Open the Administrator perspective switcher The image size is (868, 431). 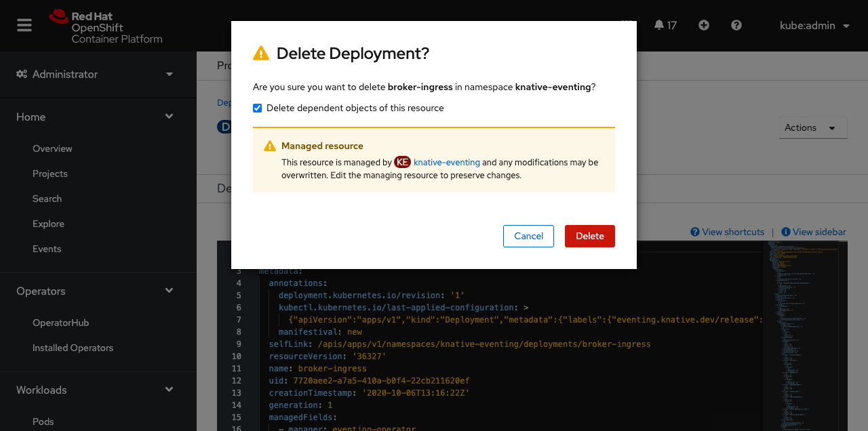pyautogui.click(x=95, y=74)
